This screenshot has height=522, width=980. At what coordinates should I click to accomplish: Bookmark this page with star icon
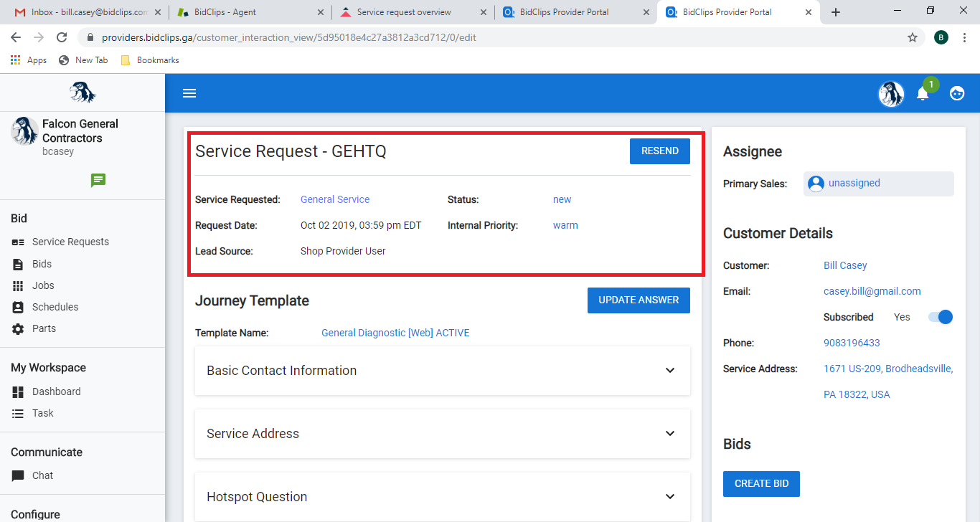tap(913, 37)
